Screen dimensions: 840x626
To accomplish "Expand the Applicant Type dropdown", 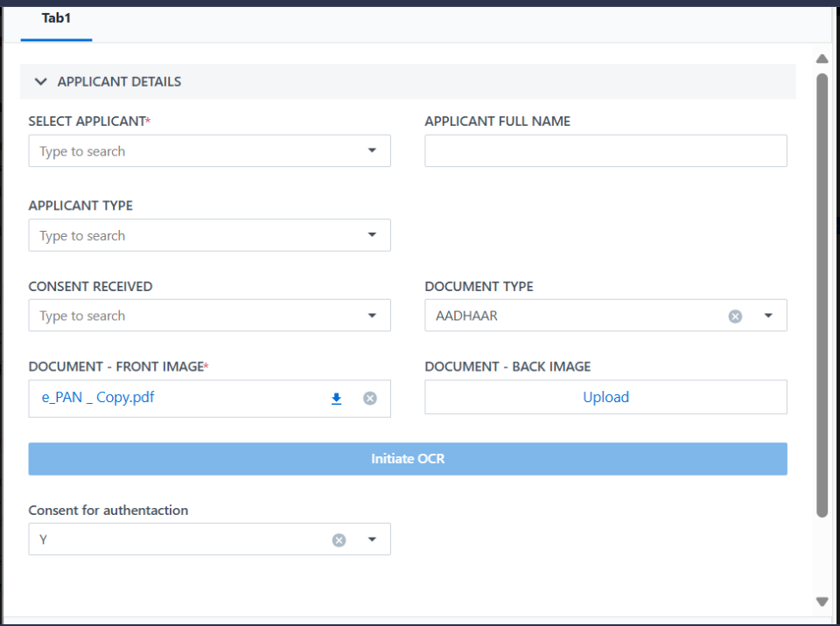I will click(372, 235).
